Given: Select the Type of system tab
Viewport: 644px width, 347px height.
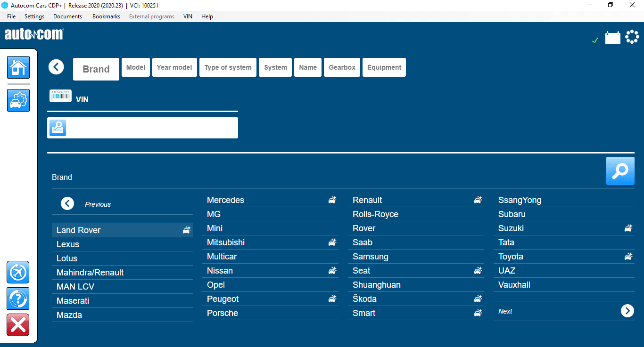Looking at the screenshot, I should tap(228, 67).
